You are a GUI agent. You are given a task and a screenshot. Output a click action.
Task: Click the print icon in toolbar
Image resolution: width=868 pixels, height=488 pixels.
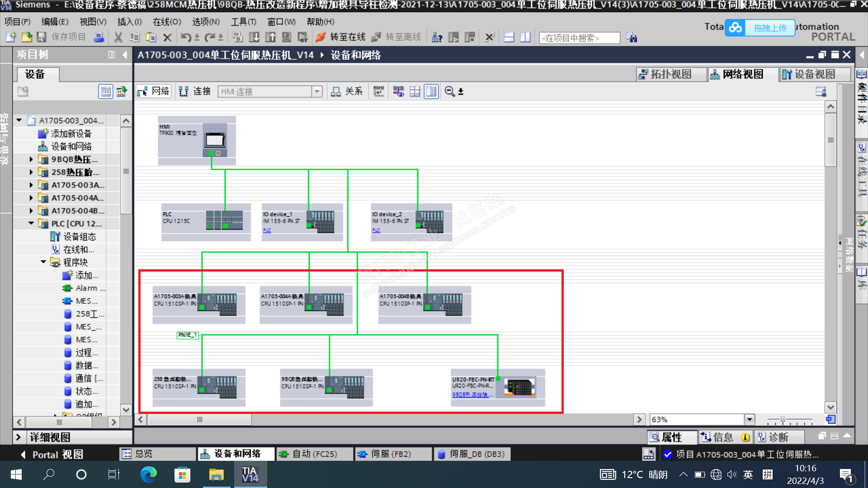(x=99, y=37)
